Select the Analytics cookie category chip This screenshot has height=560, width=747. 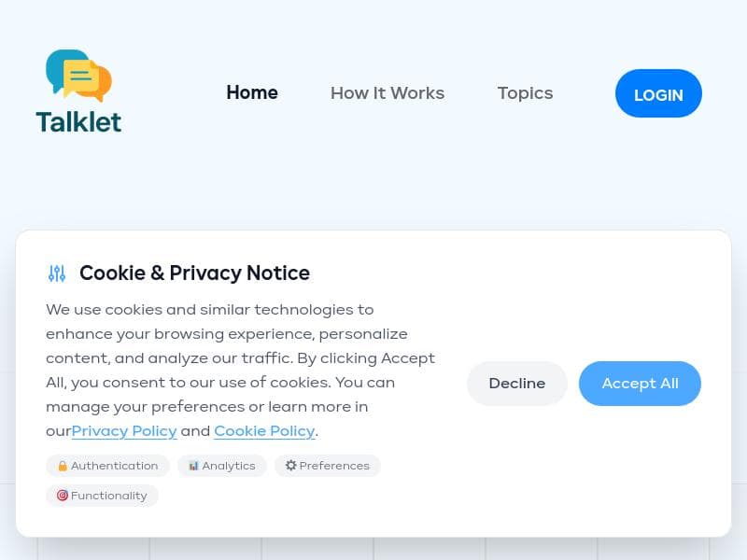coord(221,465)
